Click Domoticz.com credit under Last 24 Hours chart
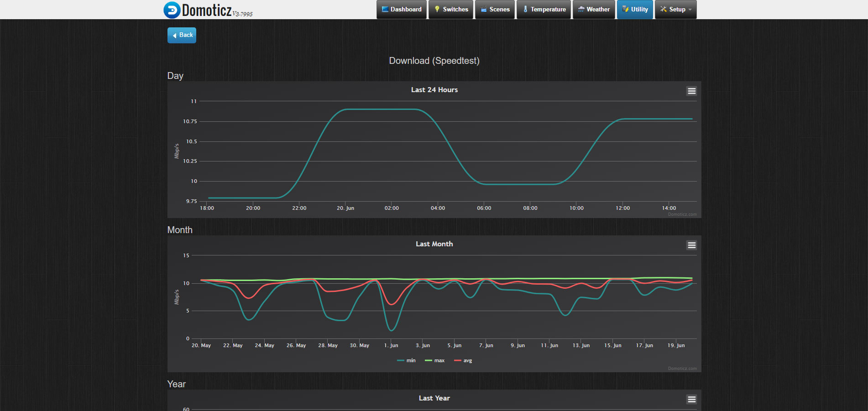Viewport: 868px width, 411px height. 682,214
